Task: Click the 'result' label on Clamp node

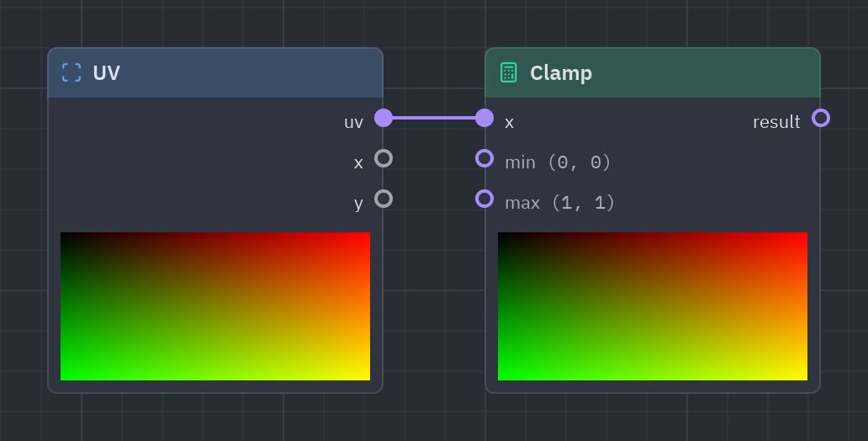Action: [776, 122]
